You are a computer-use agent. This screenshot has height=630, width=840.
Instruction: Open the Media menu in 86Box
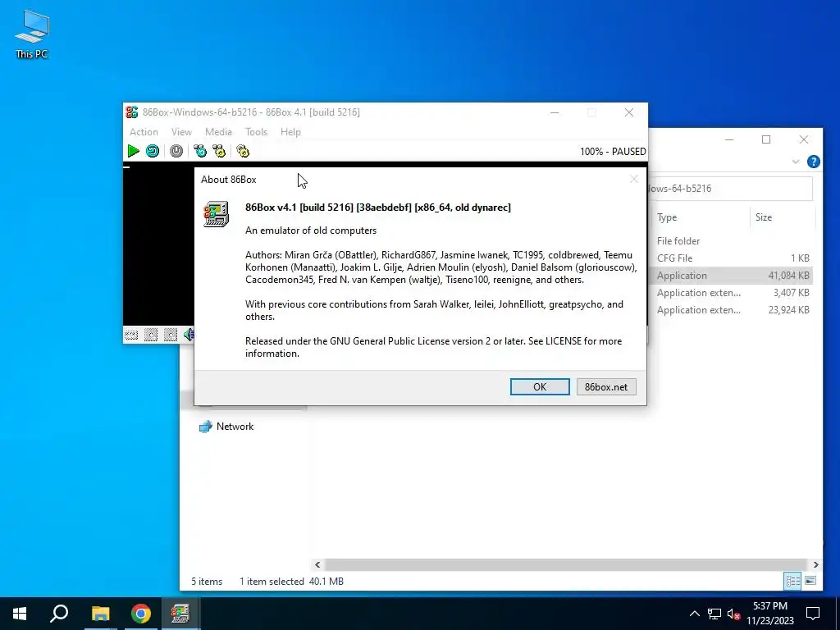(x=218, y=132)
